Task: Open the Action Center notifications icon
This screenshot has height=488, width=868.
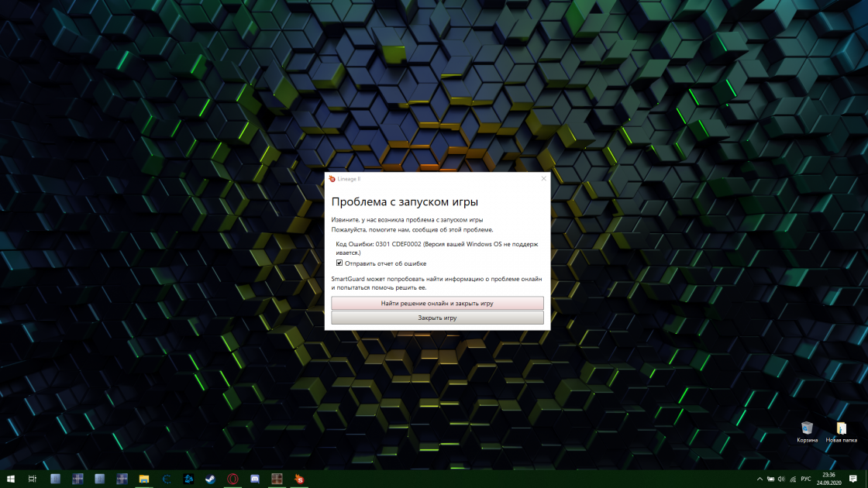Action: point(853,479)
